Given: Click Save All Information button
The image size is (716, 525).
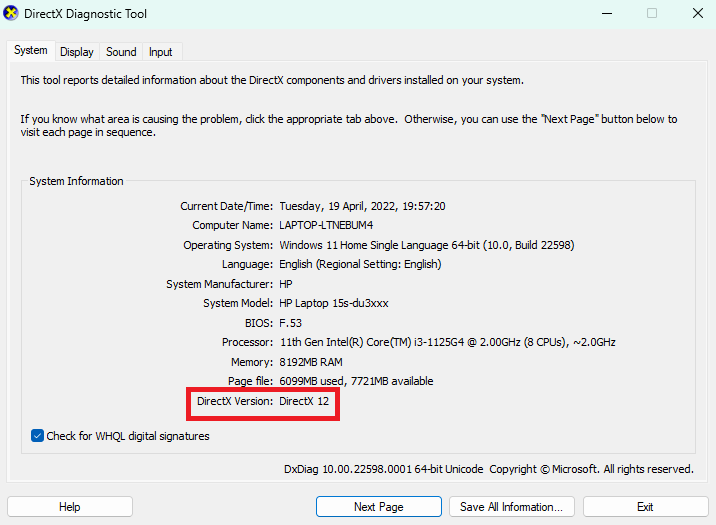Looking at the screenshot, I should (x=512, y=507).
